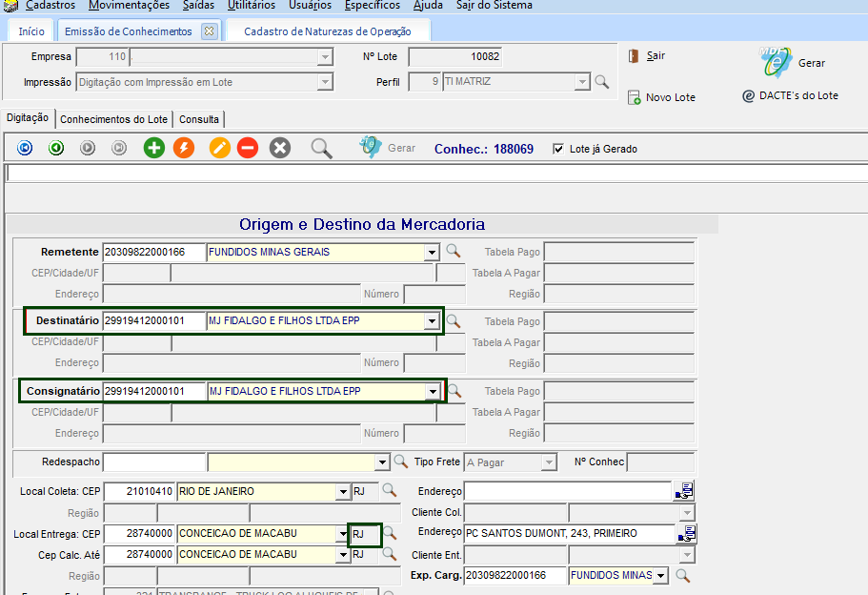Click the toolbar Gerar globe icon
868x595 pixels.
pyautogui.click(x=370, y=148)
